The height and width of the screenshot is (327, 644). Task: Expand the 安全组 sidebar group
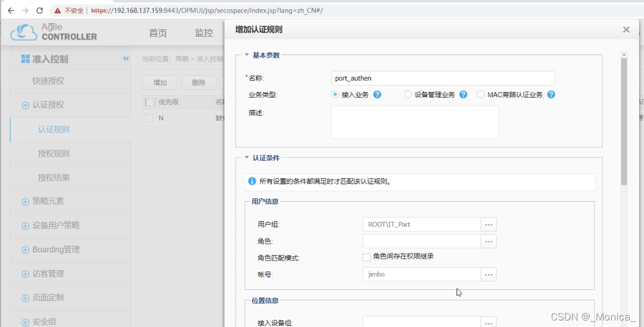(26, 323)
